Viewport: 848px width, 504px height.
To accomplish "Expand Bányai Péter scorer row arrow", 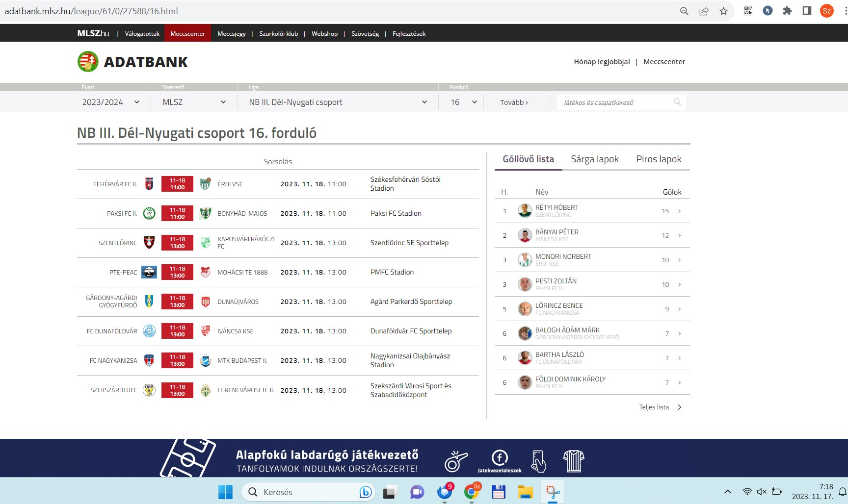I will (680, 235).
